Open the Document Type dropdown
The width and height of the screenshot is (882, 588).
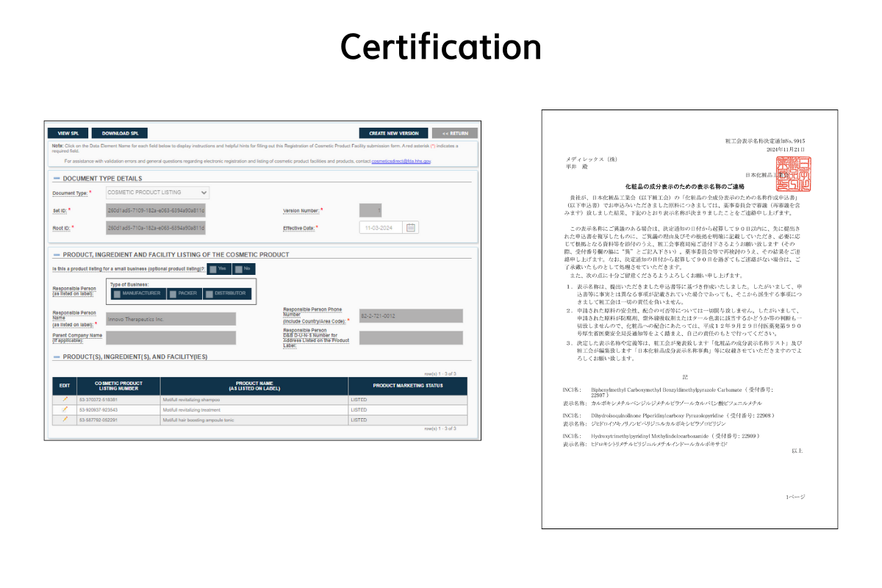click(x=157, y=193)
